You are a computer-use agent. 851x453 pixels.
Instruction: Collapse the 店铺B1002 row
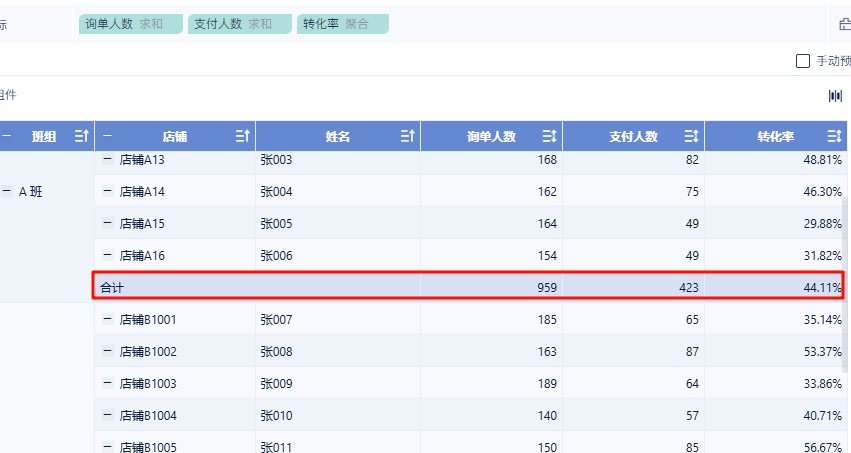point(107,351)
